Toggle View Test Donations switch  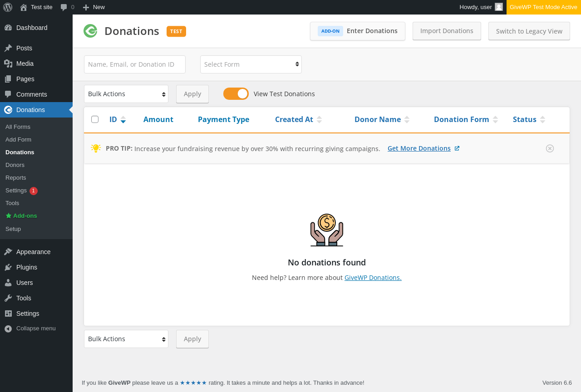tap(236, 94)
